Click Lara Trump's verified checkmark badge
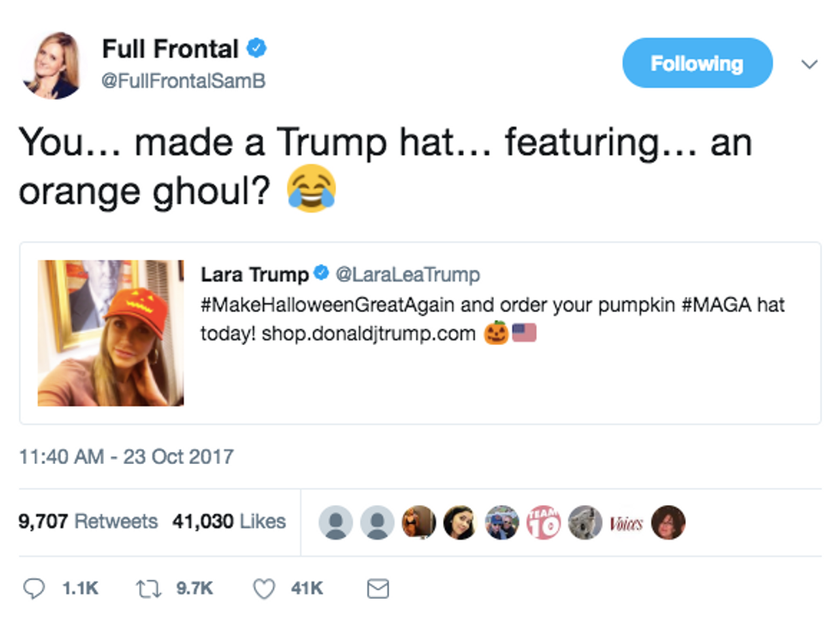Screen dimensions: 840x621 click(321, 273)
